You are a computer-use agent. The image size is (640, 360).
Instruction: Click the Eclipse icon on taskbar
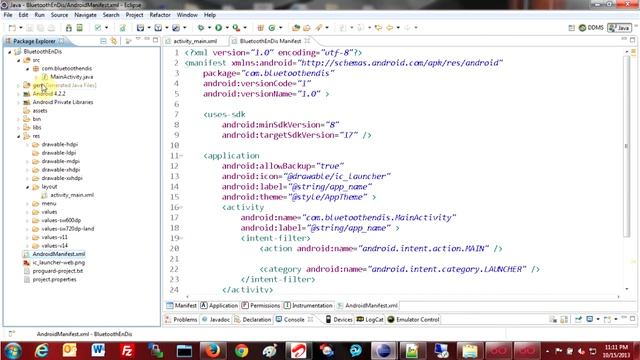point(384,351)
